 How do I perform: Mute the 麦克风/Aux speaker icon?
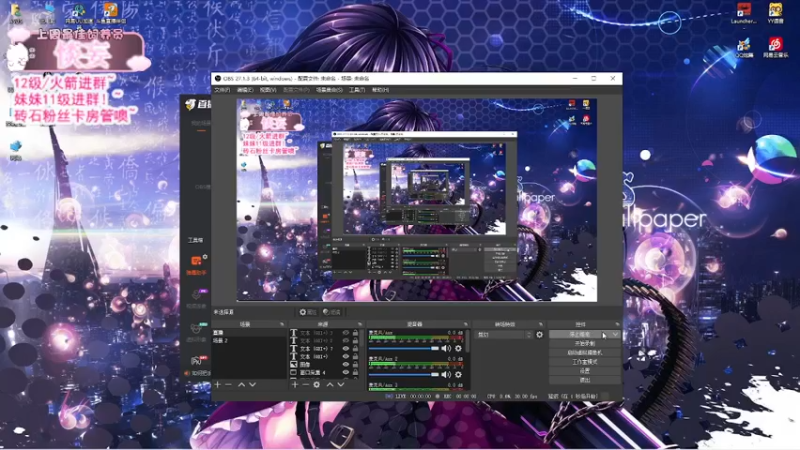446,348
